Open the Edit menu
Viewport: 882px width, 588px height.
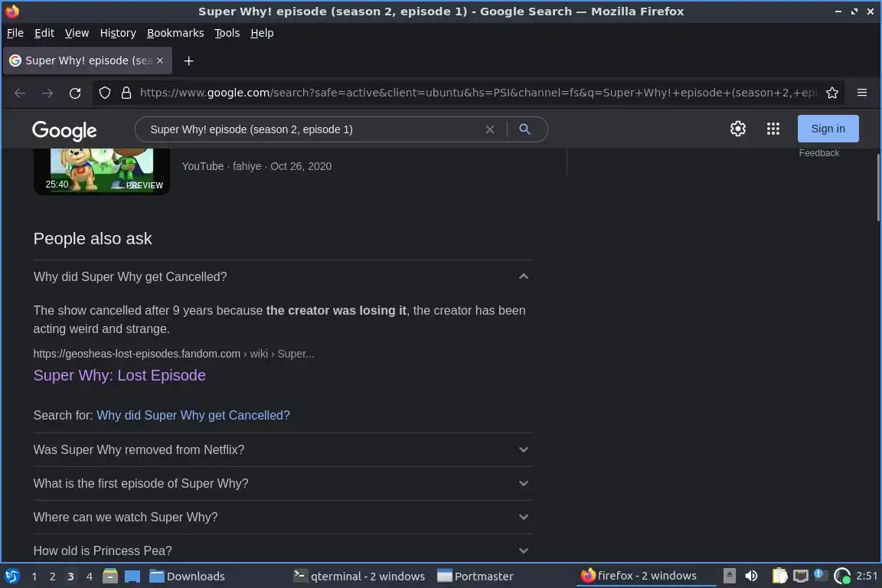(x=44, y=33)
